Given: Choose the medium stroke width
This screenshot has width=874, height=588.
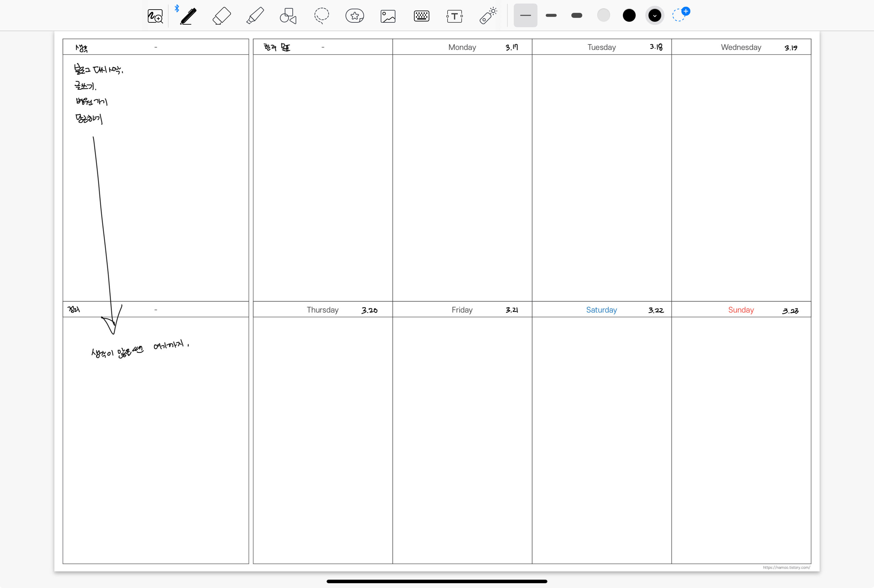Looking at the screenshot, I should [x=551, y=15].
